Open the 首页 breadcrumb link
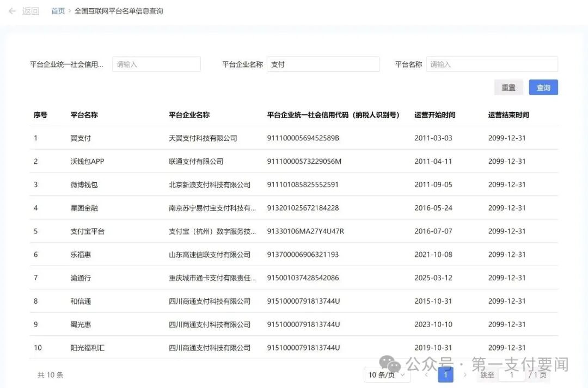The width and height of the screenshot is (588, 388). pos(58,11)
